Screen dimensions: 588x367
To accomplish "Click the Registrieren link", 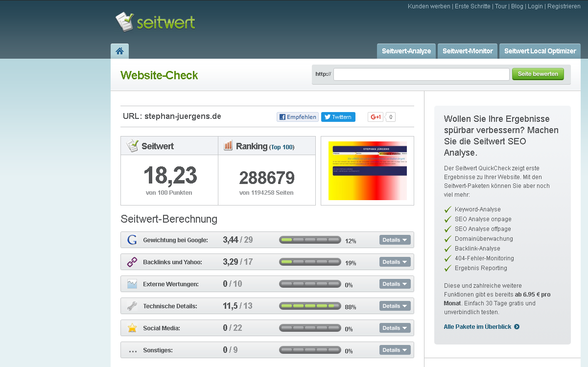I will 564,6.
